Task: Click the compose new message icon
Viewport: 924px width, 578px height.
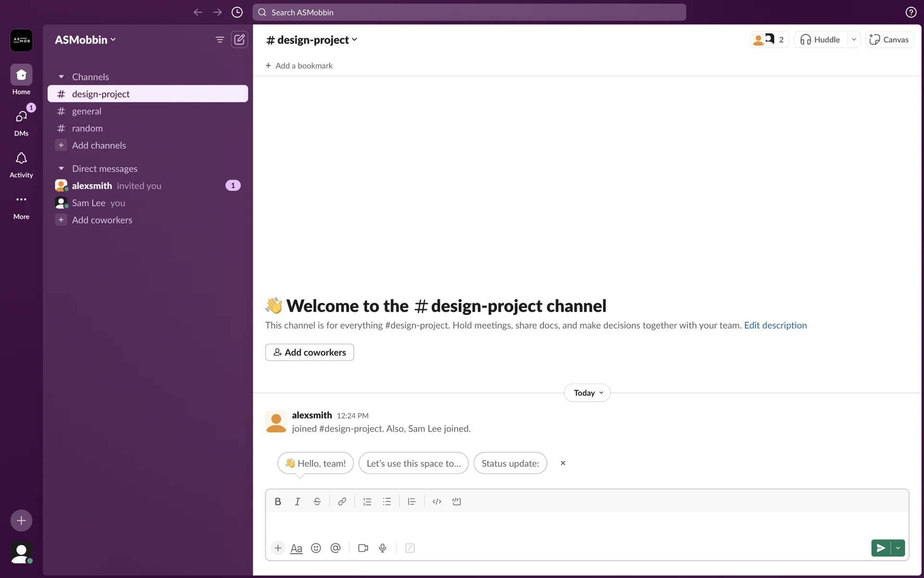Action: pyautogui.click(x=239, y=39)
